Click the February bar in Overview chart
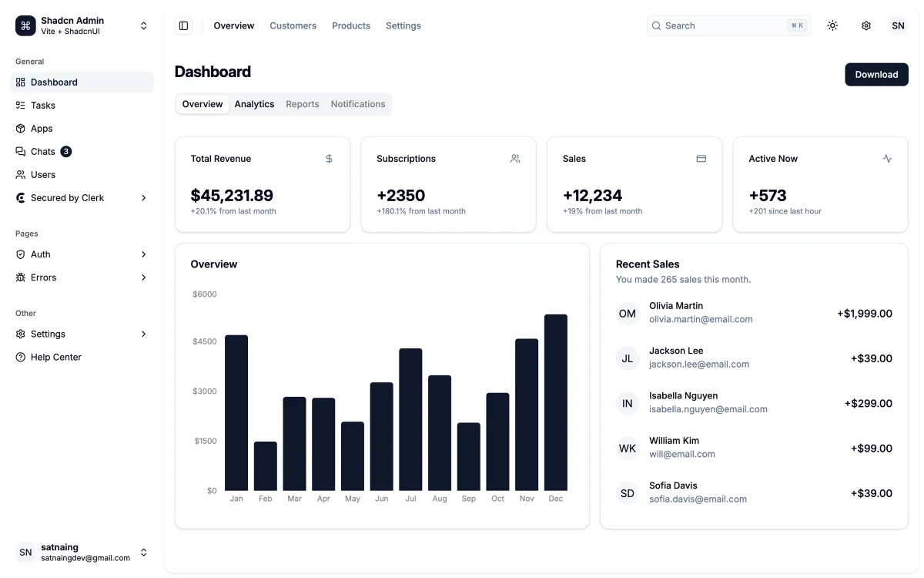This screenshot has width=924, height=578. click(266, 466)
